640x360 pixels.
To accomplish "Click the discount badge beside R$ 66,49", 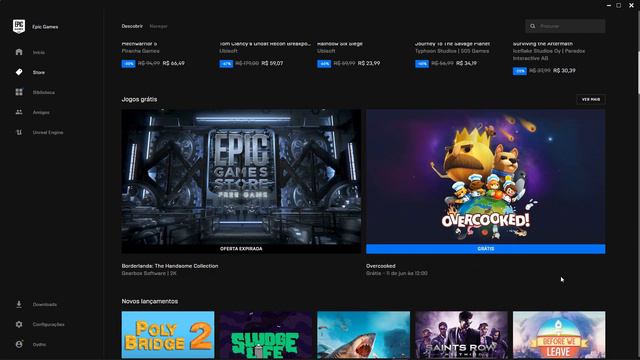I will point(128,64).
